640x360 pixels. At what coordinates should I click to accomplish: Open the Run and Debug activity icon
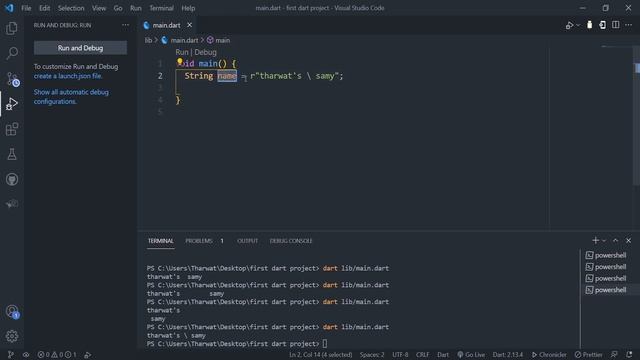[12, 104]
